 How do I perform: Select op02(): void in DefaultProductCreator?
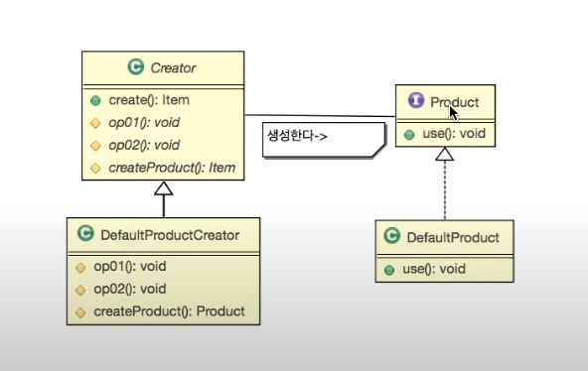(x=130, y=289)
